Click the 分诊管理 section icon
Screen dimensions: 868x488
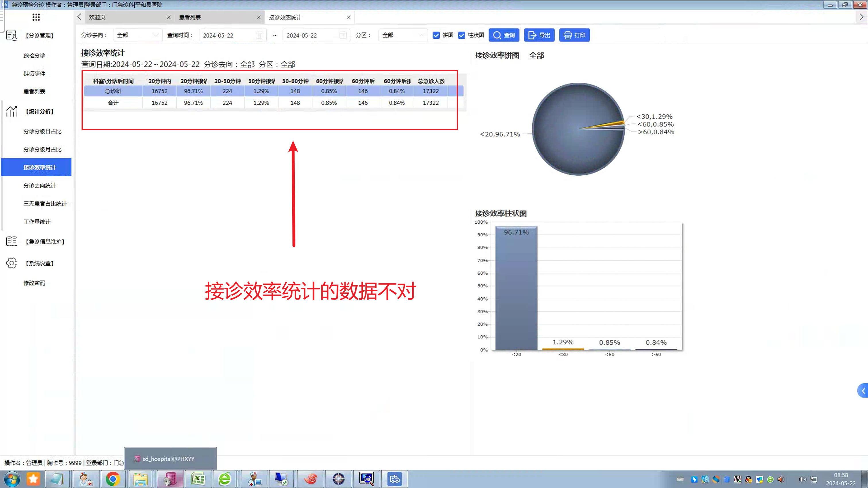click(x=11, y=35)
